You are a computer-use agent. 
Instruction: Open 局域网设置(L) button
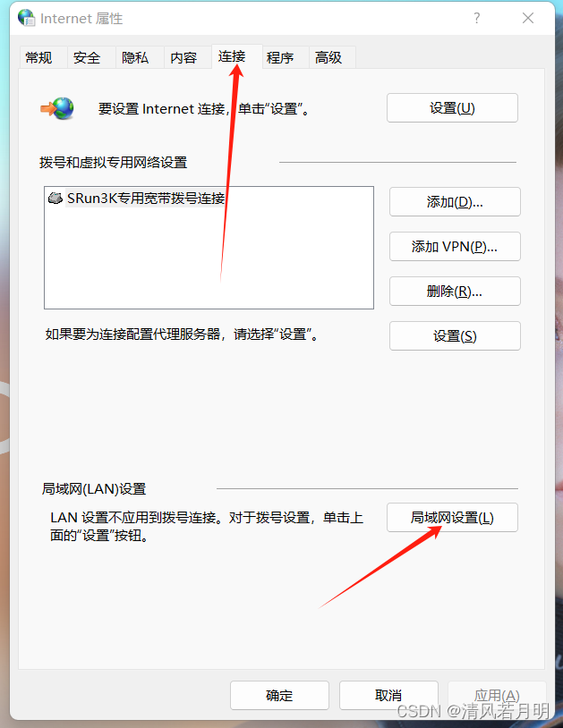click(x=452, y=517)
